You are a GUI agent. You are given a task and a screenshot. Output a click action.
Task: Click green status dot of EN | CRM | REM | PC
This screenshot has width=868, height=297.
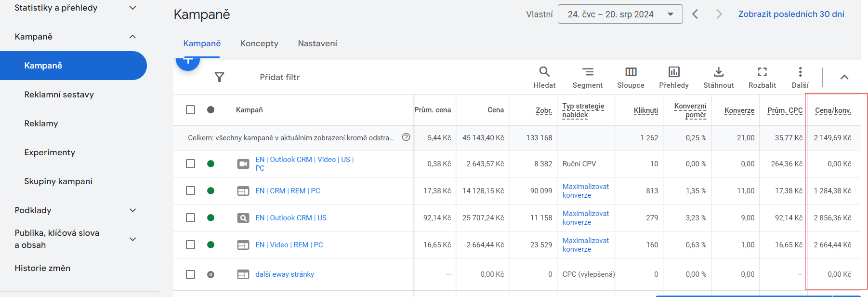click(x=210, y=191)
